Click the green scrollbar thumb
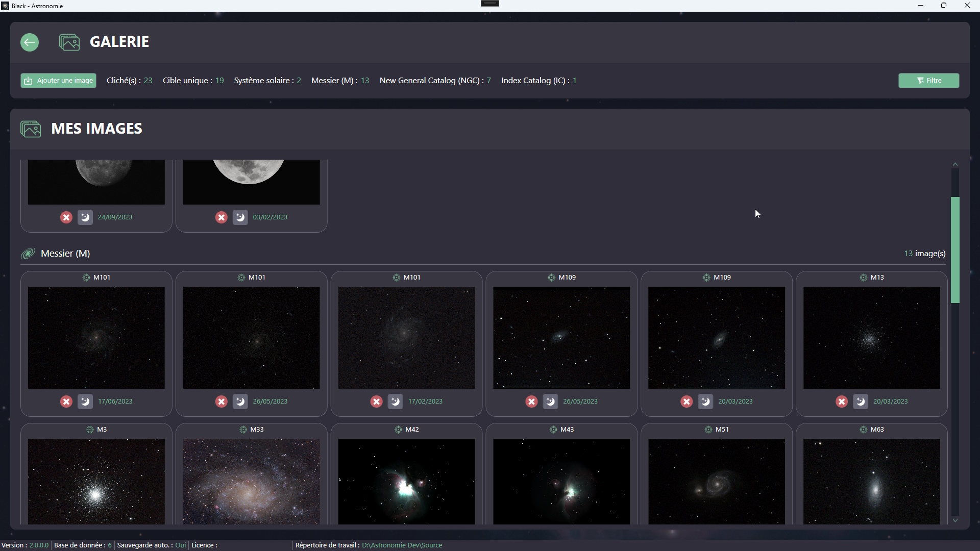The image size is (980, 551). pyautogui.click(x=955, y=250)
